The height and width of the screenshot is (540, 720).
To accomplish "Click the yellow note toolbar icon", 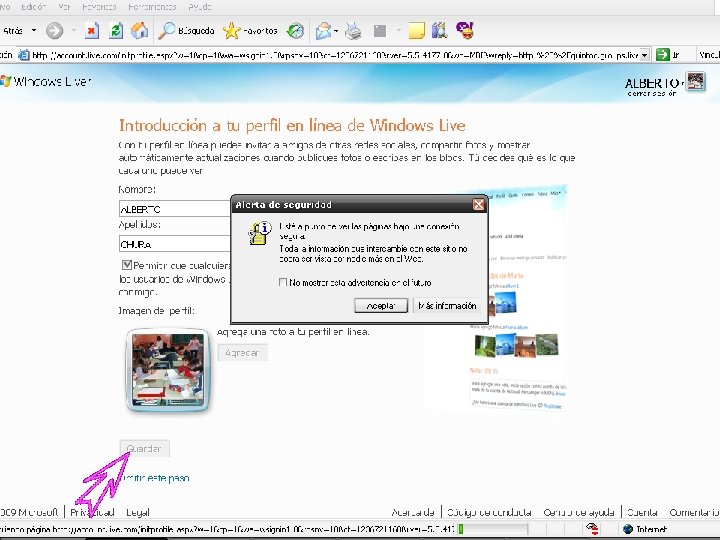I will (416, 31).
